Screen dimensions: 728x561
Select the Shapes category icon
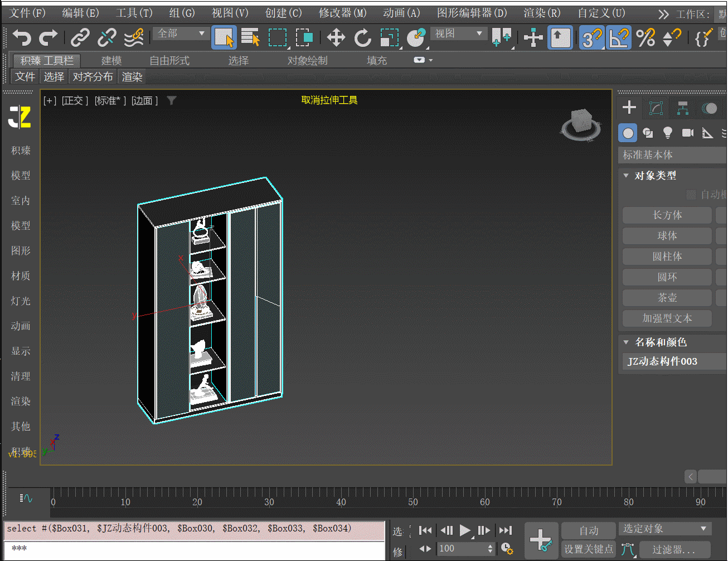coord(648,133)
